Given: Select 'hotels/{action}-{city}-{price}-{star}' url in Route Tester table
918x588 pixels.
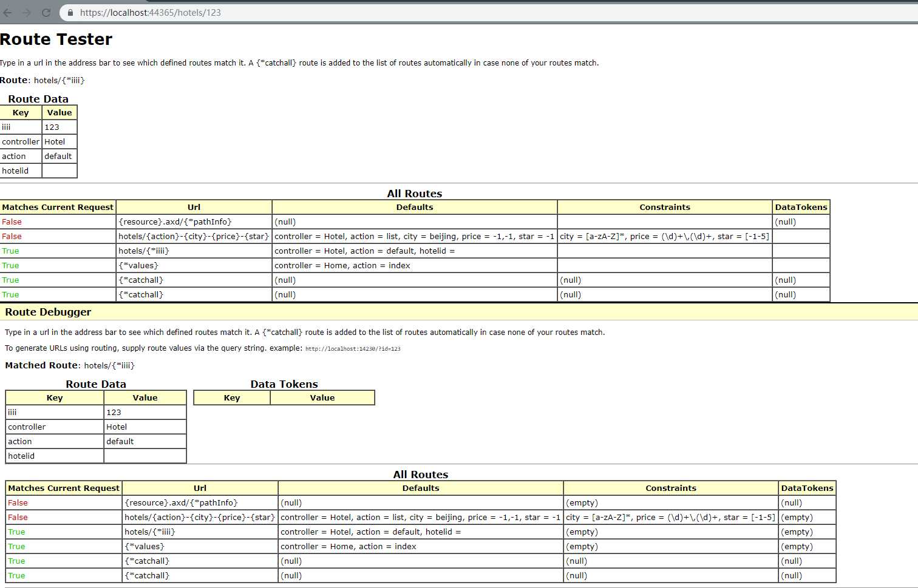Looking at the screenshot, I should point(194,236).
